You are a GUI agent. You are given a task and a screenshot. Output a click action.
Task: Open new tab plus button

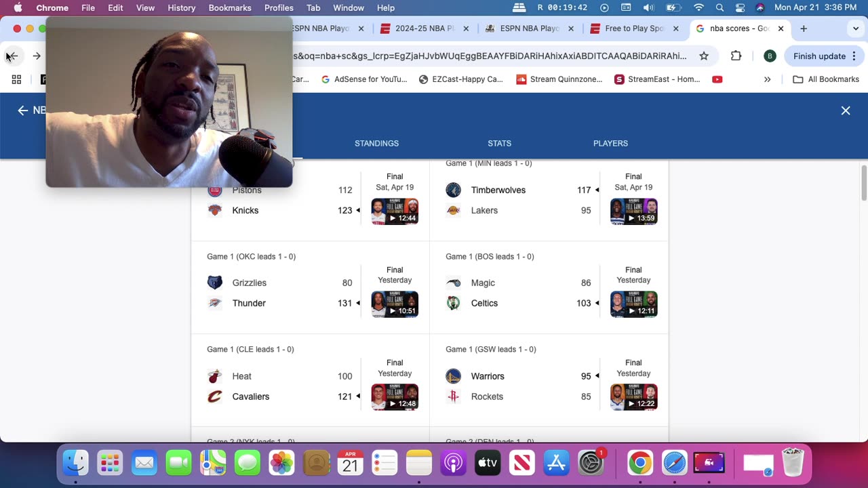click(x=804, y=28)
